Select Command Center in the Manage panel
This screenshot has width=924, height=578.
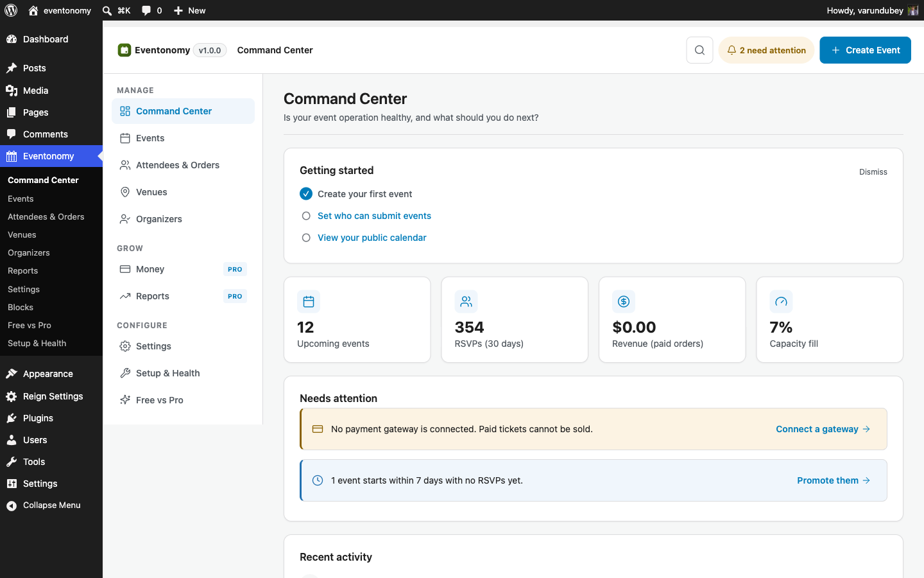(x=183, y=111)
